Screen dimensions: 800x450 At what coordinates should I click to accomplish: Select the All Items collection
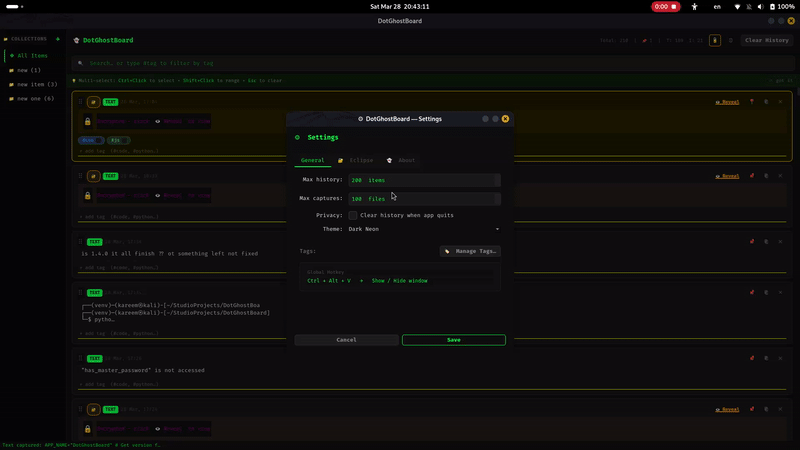click(34, 56)
